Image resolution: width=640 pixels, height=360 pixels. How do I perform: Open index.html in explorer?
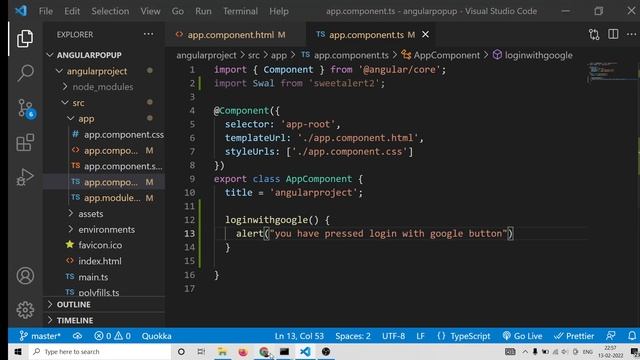(100, 261)
